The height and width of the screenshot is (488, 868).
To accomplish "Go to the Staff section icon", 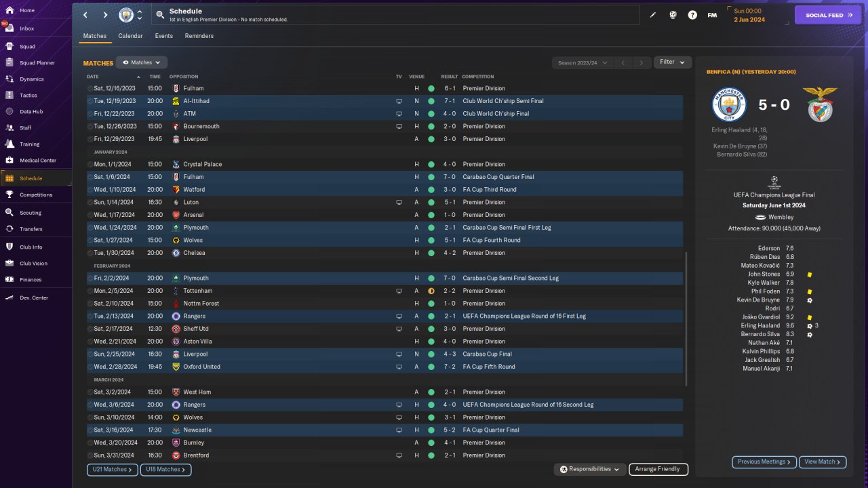I will click(x=9, y=127).
